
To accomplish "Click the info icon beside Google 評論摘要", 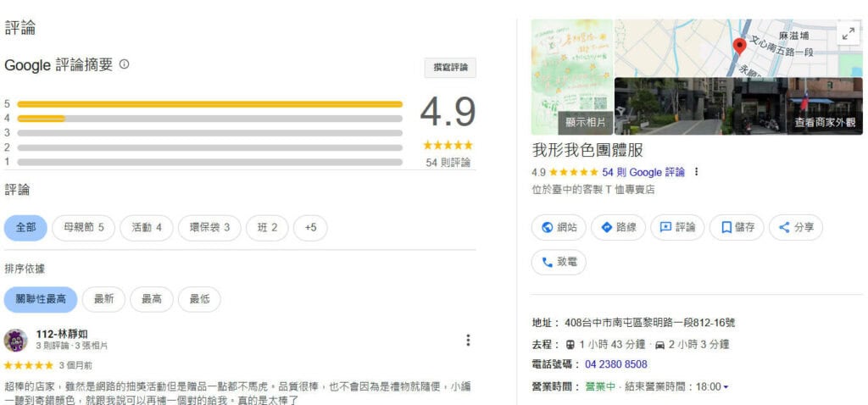I will coord(124,64).
